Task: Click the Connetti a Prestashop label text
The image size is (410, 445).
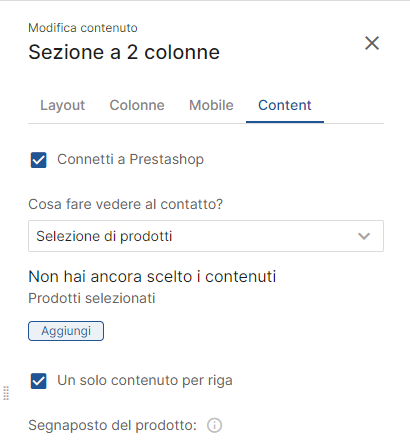Action: [x=130, y=159]
